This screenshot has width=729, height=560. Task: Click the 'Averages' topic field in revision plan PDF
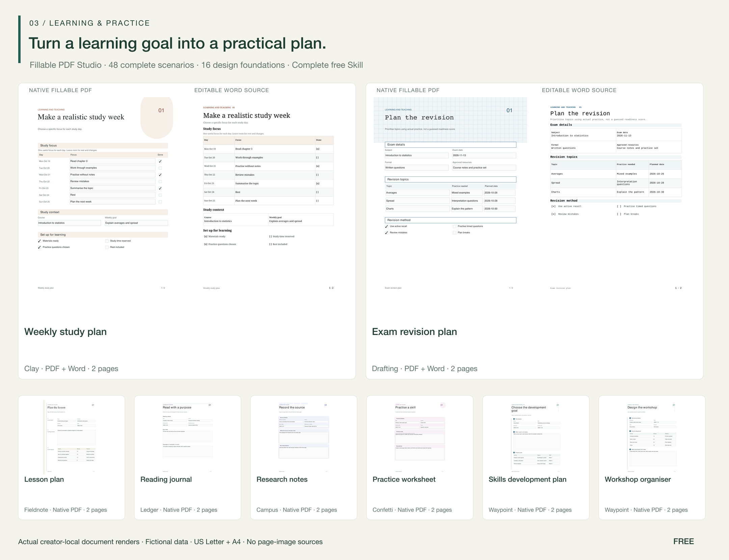click(417, 193)
